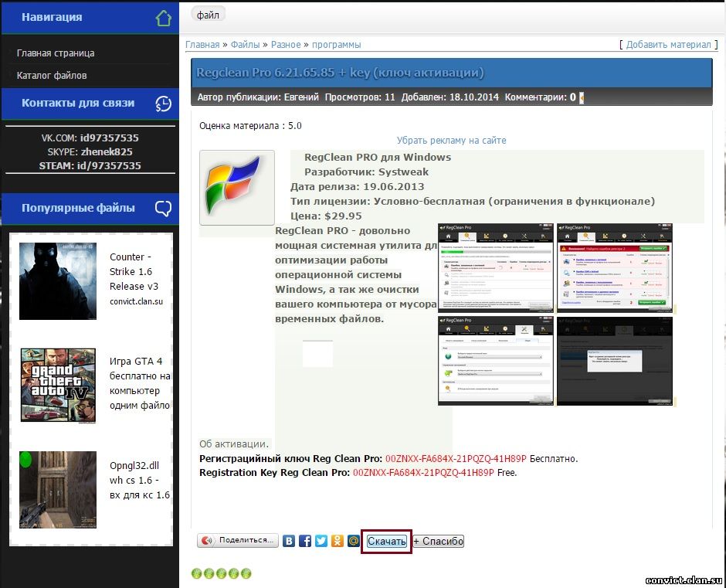
Task: Share the page on Facebook
Action: (x=305, y=541)
